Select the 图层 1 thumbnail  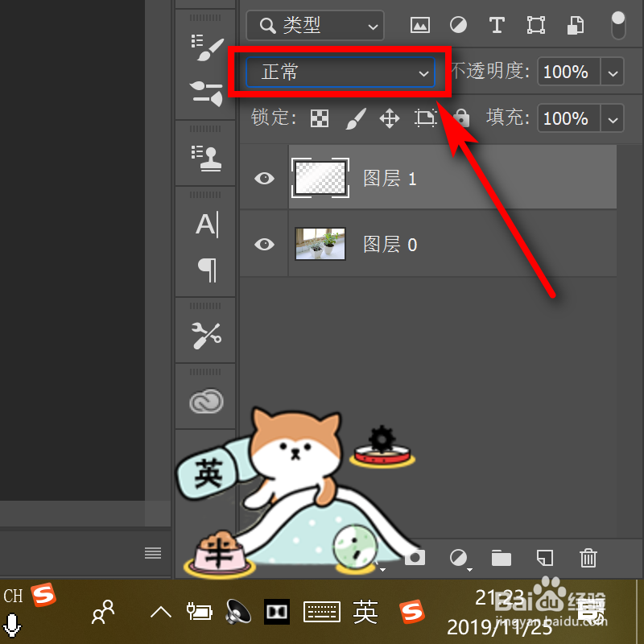pyautogui.click(x=320, y=178)
